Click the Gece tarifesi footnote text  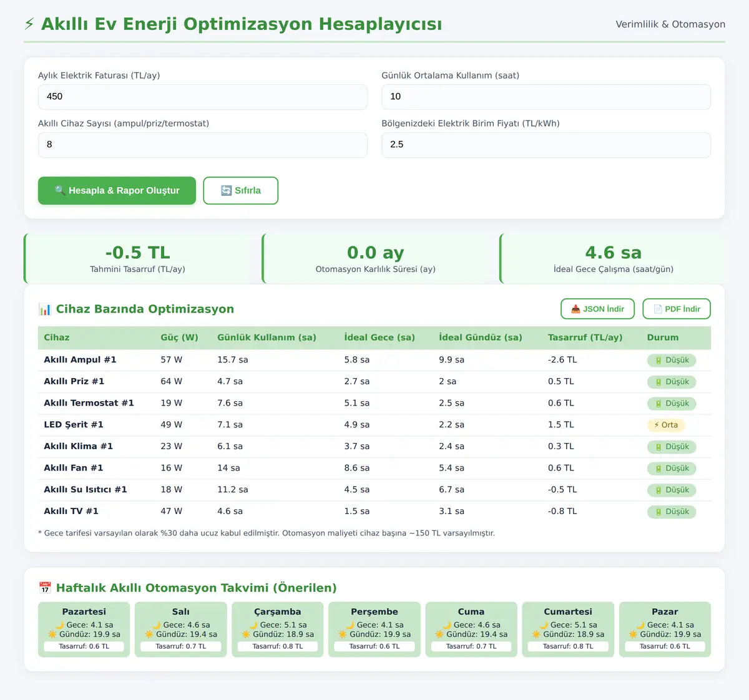pyautogui.click(x=267, y=533)
